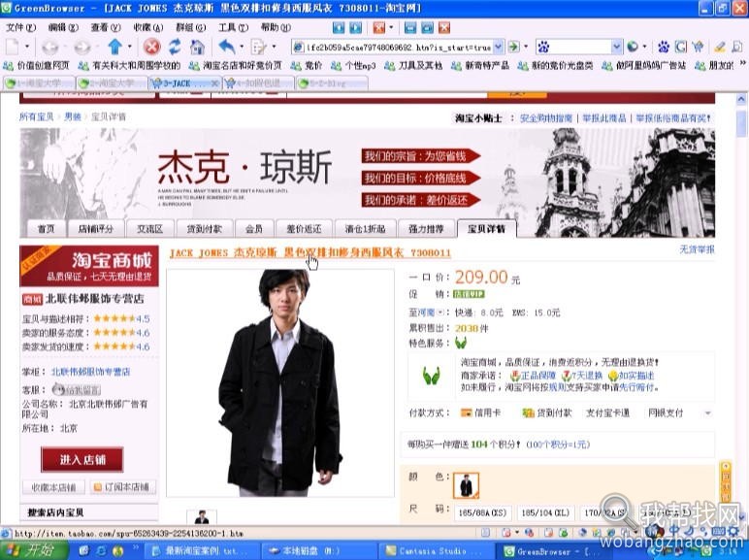Expand the payment methods arrow
Screen dimensions: 749x560
click(708, 413)
